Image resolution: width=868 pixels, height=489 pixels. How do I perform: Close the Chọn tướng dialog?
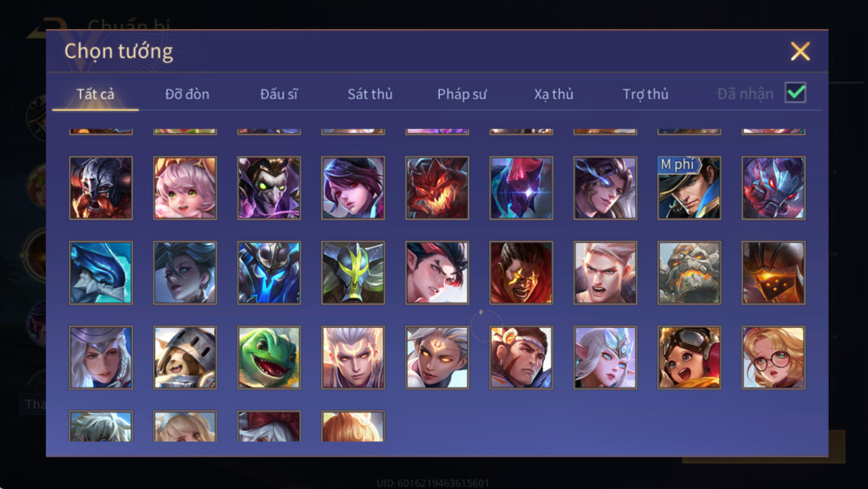point(800,52)
